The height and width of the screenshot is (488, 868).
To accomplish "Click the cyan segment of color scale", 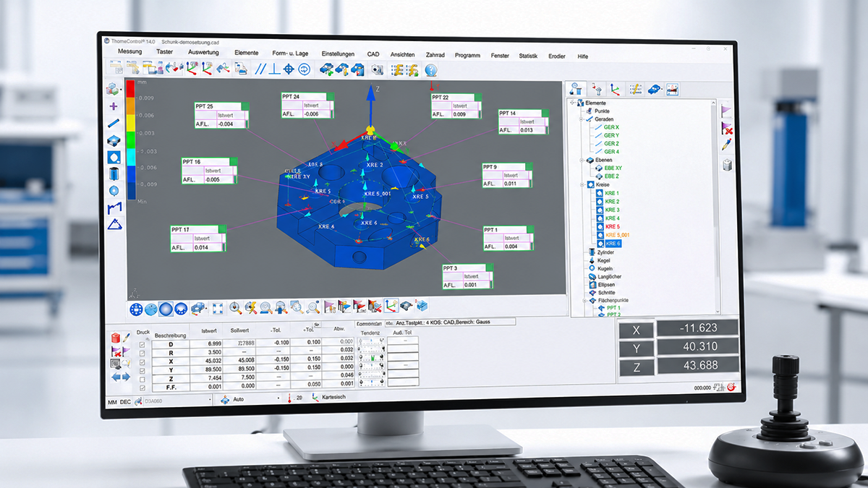I will (x=130, y=158).
